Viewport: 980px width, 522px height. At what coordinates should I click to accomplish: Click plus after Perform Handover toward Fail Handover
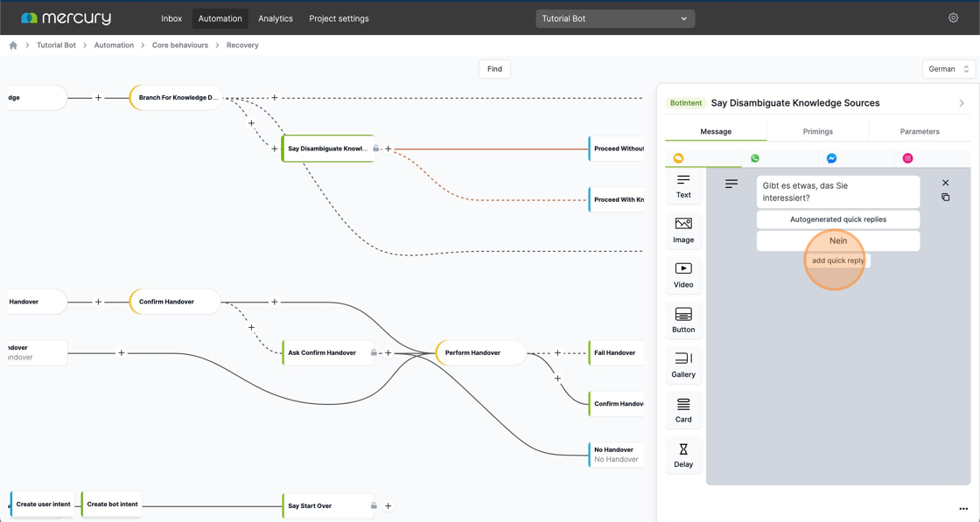pyautogui.click(x=557, y=352)
